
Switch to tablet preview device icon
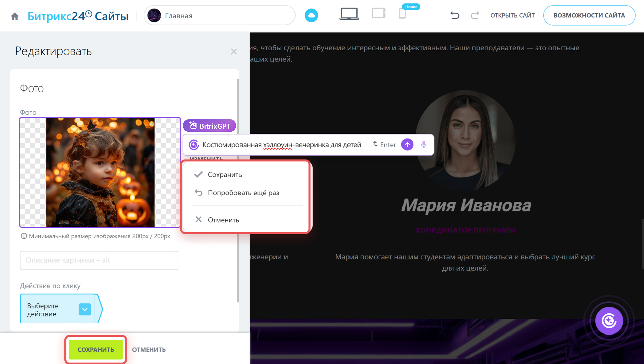click(378, 13)
